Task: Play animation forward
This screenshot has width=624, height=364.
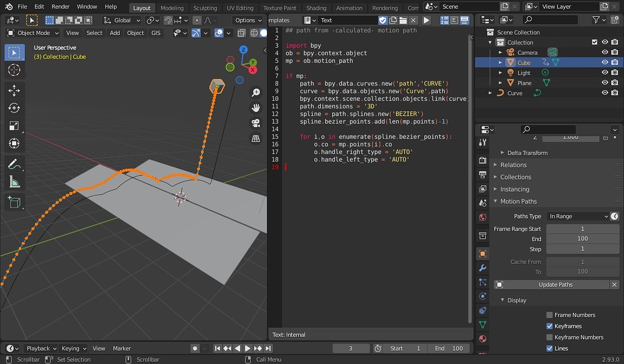Action: pyautogui.click(x=248, y=348)
